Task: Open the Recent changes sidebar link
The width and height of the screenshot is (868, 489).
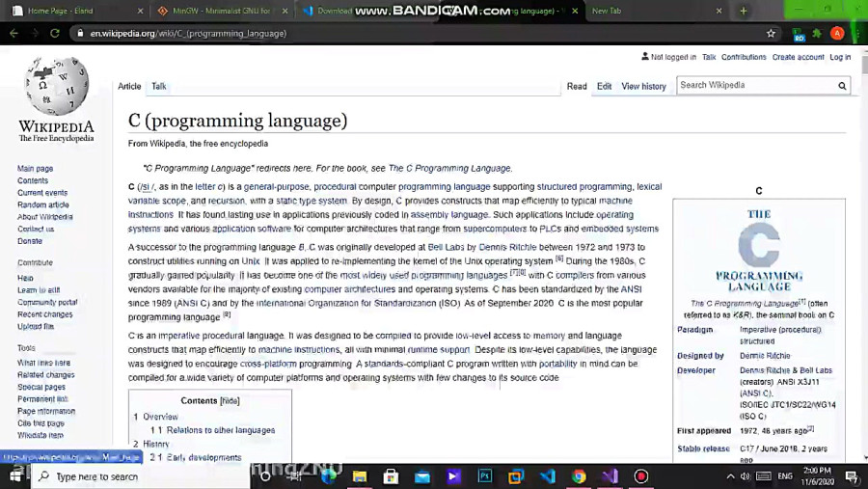Action: point(44,314)
